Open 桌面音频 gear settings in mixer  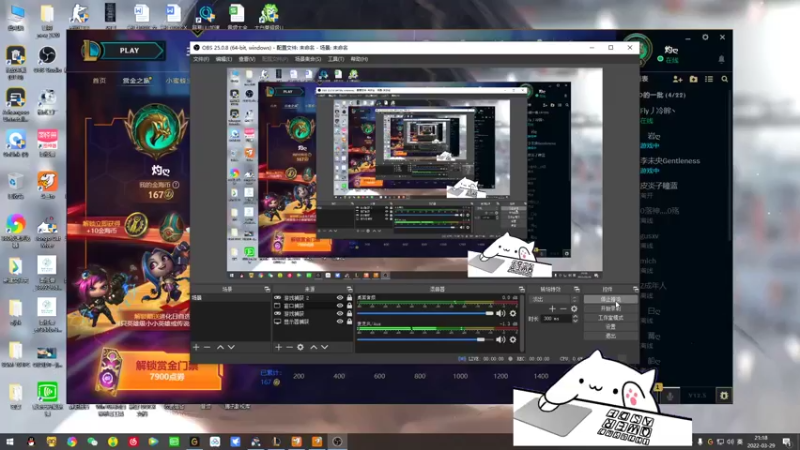pyautogui.click(x=513, y=313)
